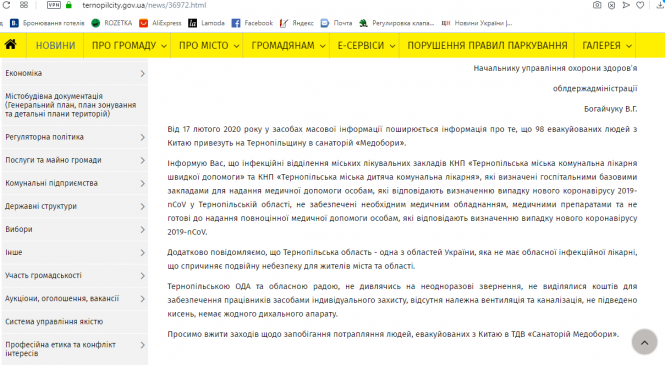Click sentence starting 'Просимо вжити заходів'
Viewport: 665px width, 366px height.
[393, 334]
